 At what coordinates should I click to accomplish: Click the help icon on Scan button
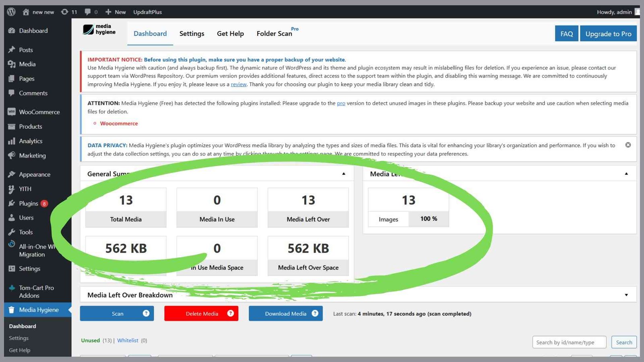click(146, 313)
